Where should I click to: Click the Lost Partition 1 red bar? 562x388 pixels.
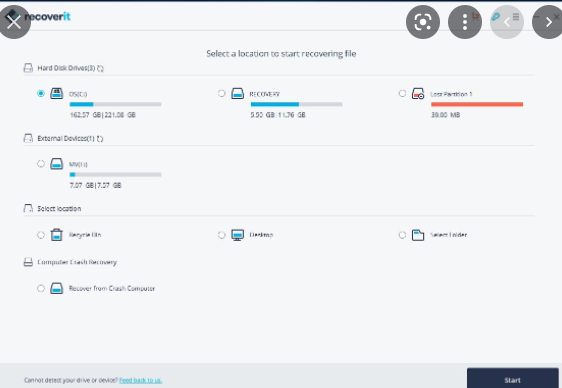(x=477, y=104)
